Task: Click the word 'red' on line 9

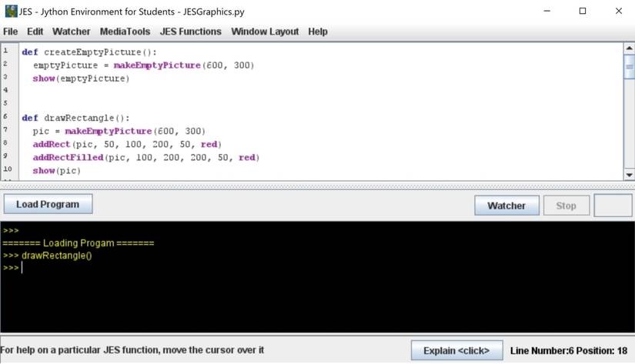Action: [x=246, y=158]
